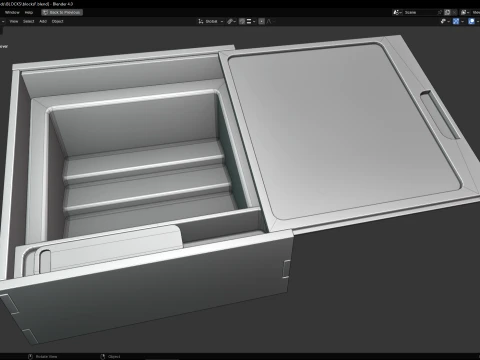Toggle viewport overlays icon
The width and height of the screenshot is (480, 360).
click(471, 21)
